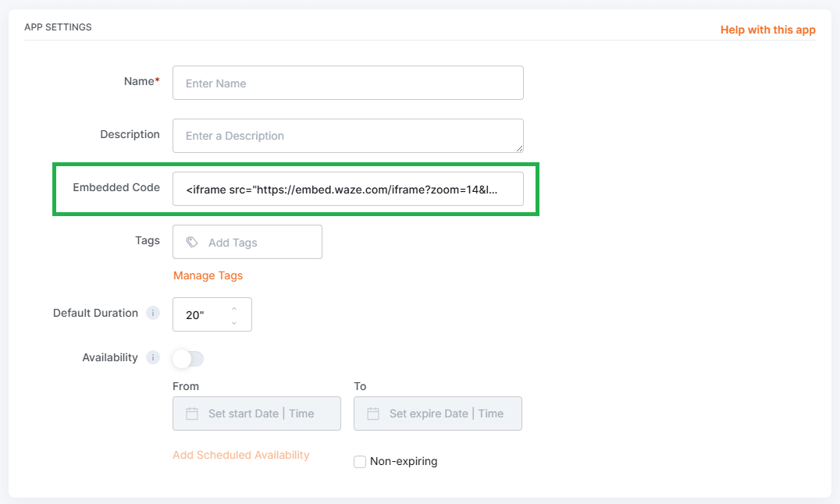Select the Embedded Code iframe field

pos(347,189)
